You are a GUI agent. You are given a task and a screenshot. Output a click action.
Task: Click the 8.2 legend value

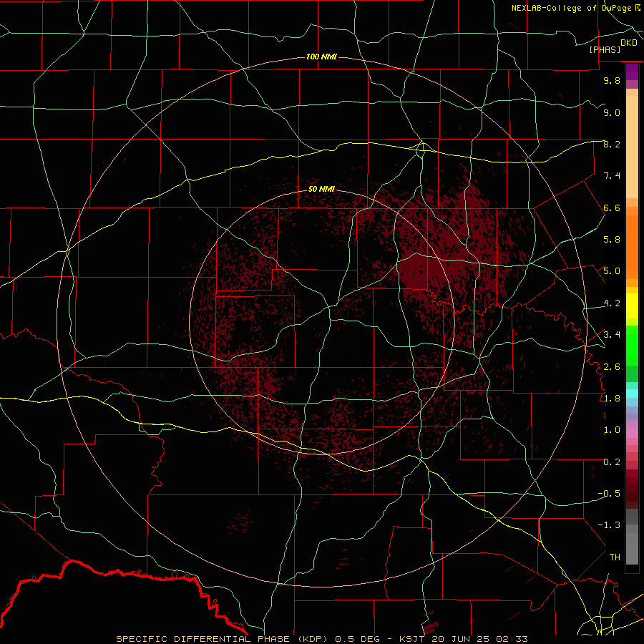[x=612, y=144]
